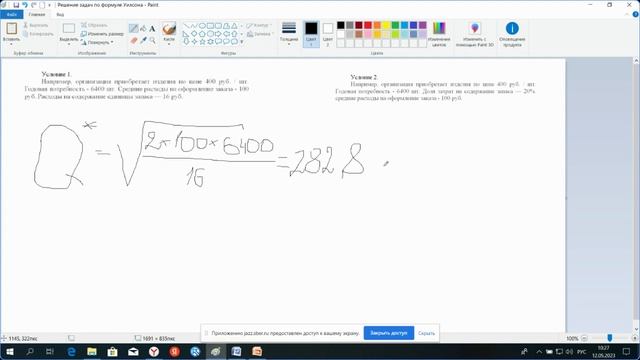Activate Color 2 (Цвет 2) selector
This screenshot has height=360, width=640.
tap(328, 34)
